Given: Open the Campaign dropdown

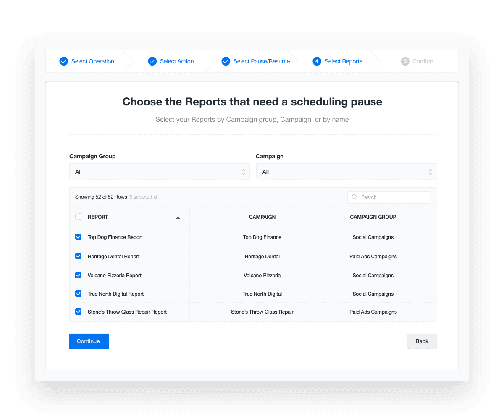Looking at the screenshot, I should click(x=346, y=171).
